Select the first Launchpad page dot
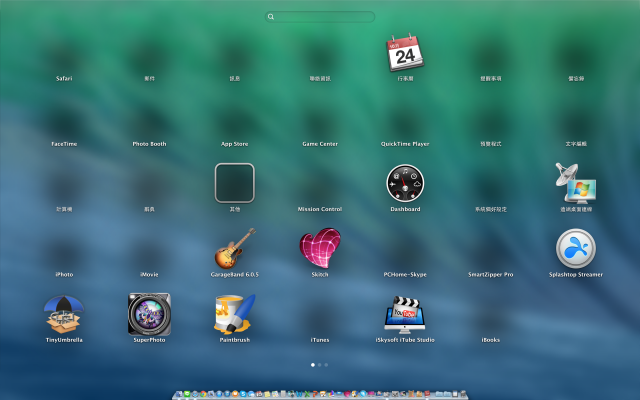The width and height of the screenshot is (640, 400). (313, 365)
